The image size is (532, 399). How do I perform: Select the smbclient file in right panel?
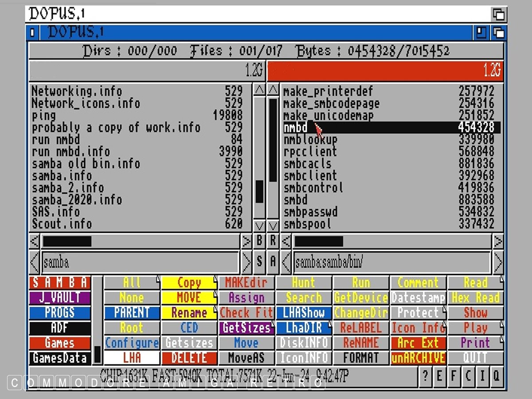pos(310,176)
